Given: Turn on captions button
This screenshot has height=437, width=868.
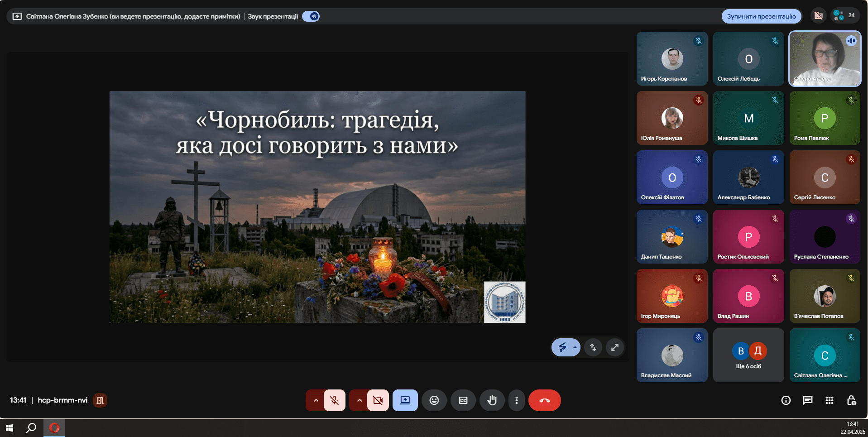Looking at the screenshot, I should pyautogui.click(x=463, y=400).
